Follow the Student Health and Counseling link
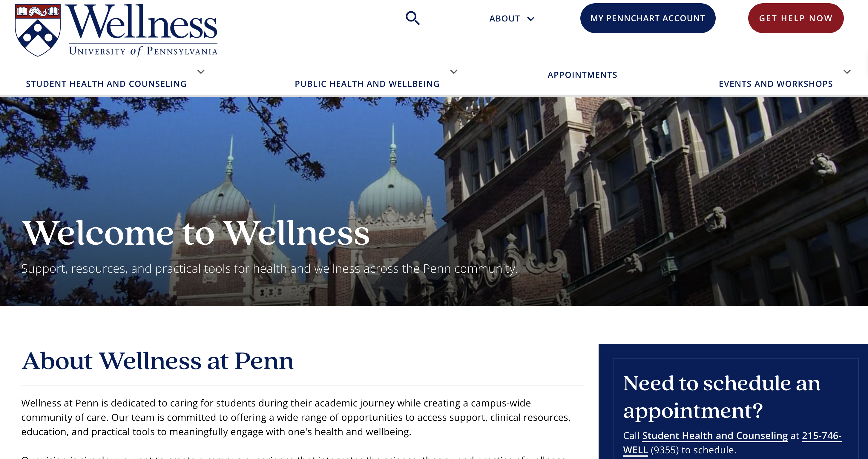 (x=715, y=435)
